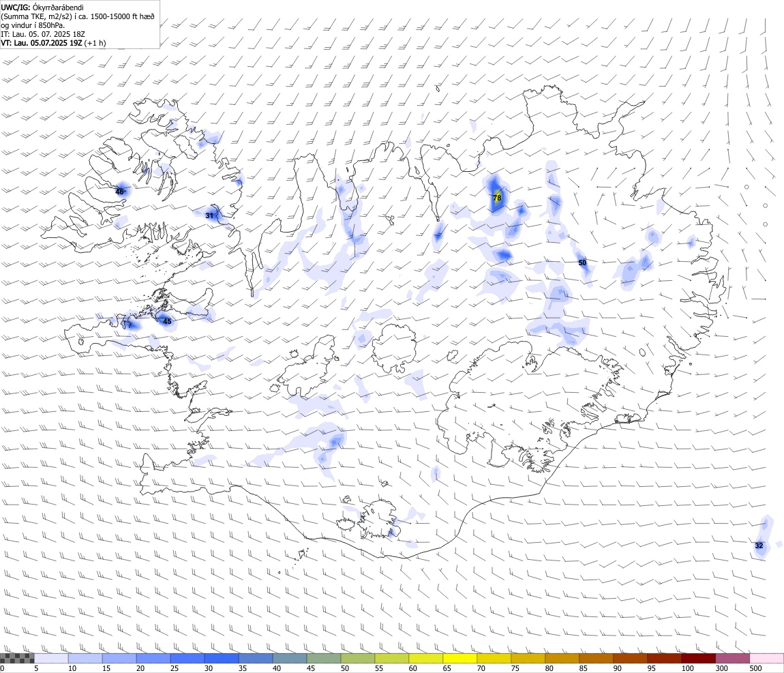Screen dimensions: 784x673
Task: Pick the 65–70 bright yellow legend swatch
Action: [x=459, y=658]
